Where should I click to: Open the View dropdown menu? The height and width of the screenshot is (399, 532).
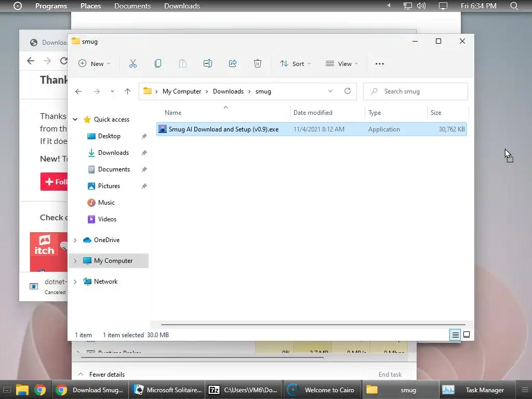342,64
